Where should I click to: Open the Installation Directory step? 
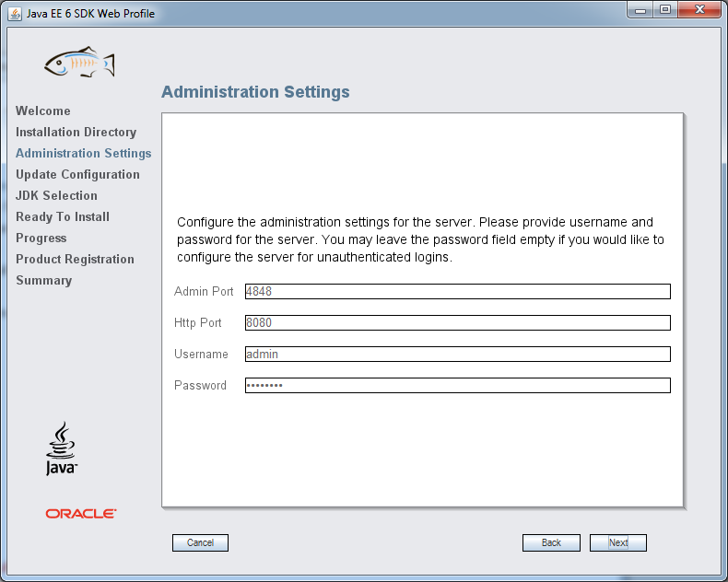76,133
